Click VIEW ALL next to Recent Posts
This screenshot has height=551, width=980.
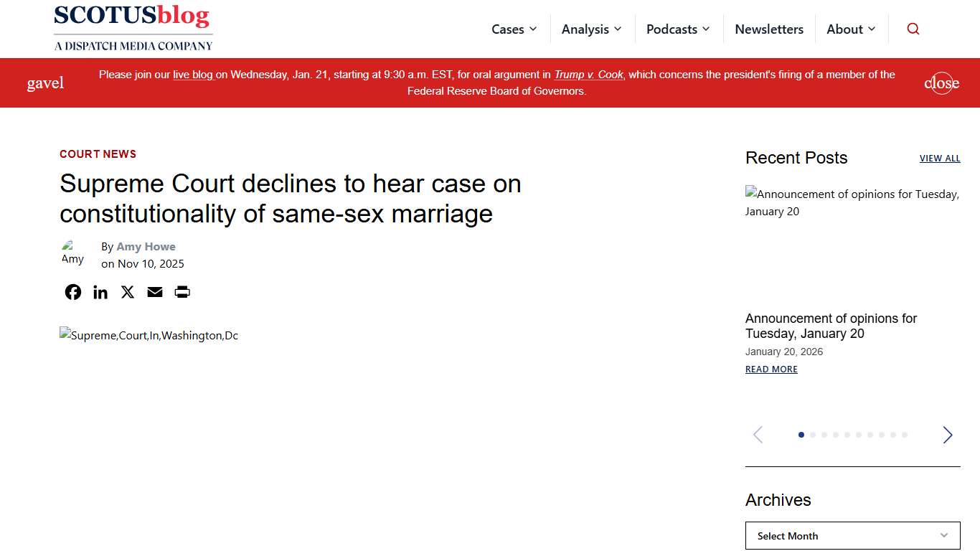(x=940, y=158)
